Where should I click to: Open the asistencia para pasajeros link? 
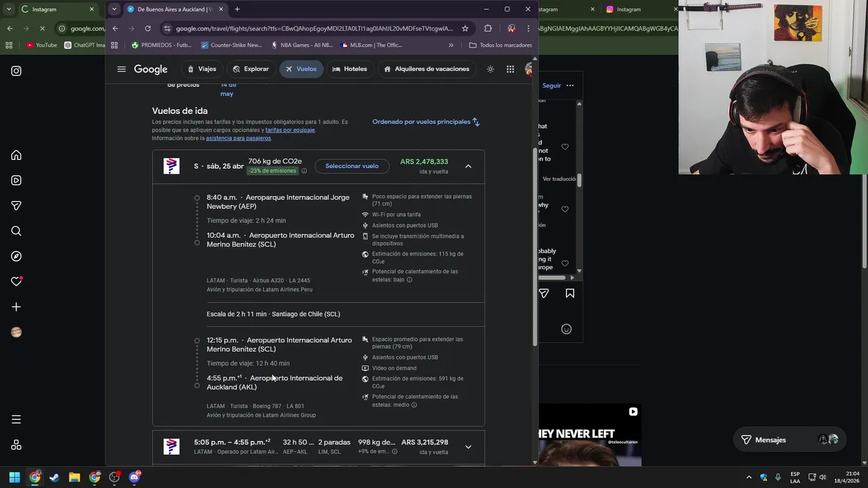pyautogui.click(x=238, y=138)
